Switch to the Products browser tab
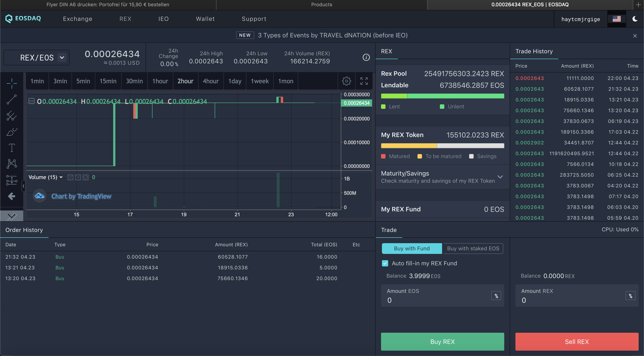644x356 pixels. coord(322,4)
